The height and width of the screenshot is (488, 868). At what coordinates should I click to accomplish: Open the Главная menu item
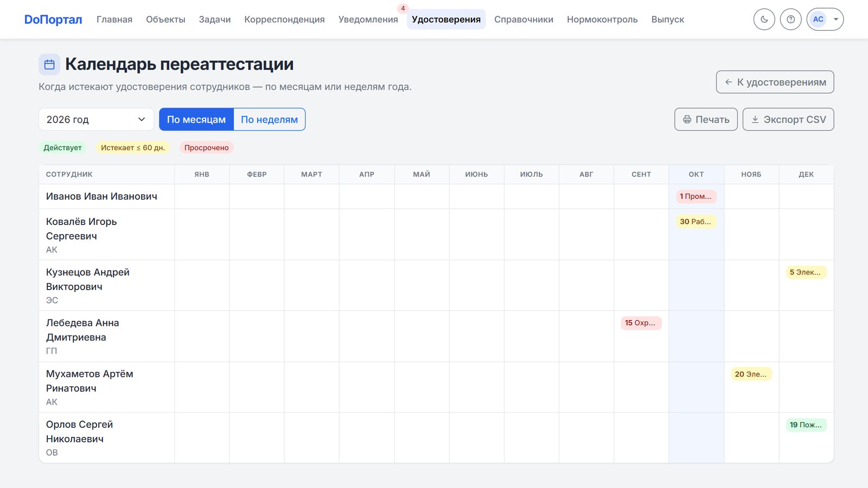(114, 20)
